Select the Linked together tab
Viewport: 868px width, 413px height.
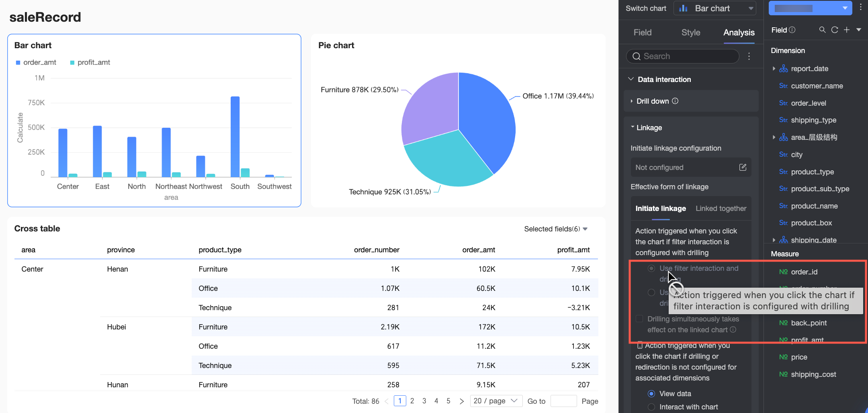pos(721,209)
